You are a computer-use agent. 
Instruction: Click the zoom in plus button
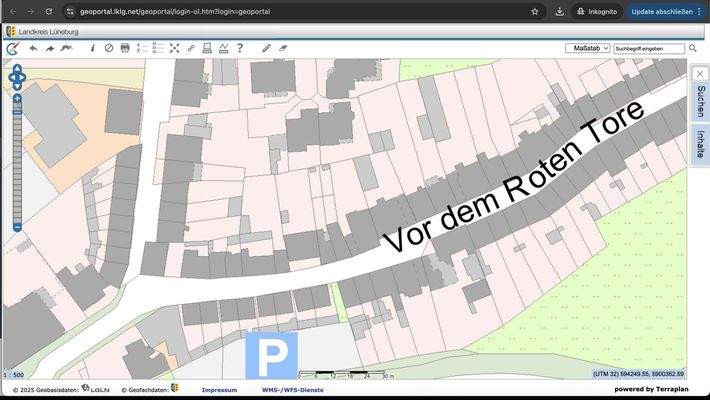[17, 98]
